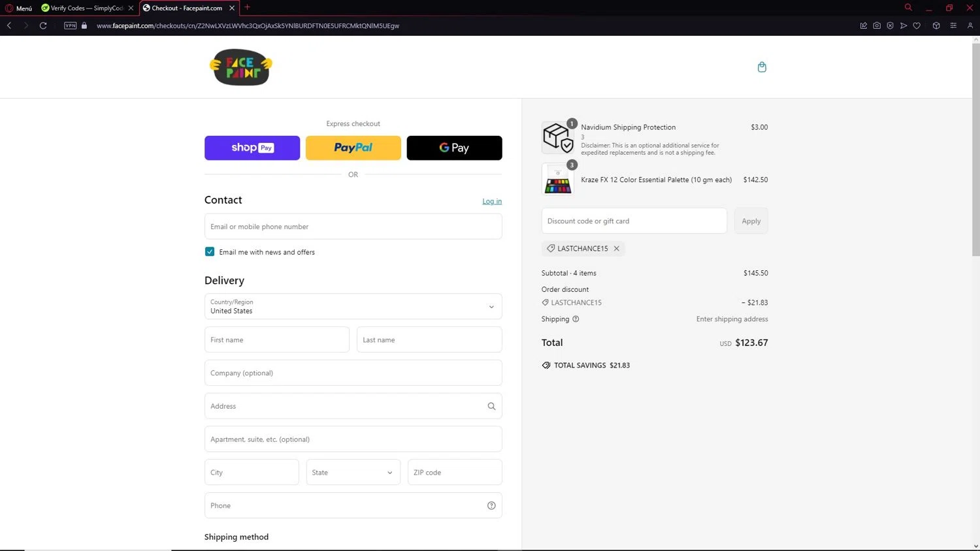Click the First name field

point(277,339)
